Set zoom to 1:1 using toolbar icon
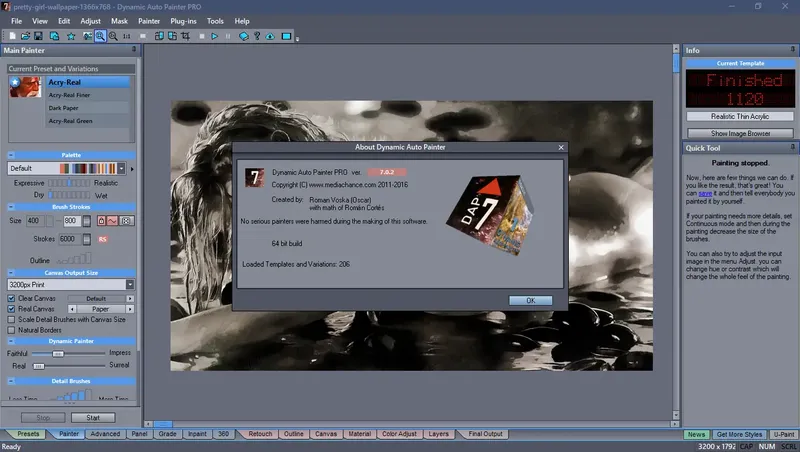 (x=127, y=36)
